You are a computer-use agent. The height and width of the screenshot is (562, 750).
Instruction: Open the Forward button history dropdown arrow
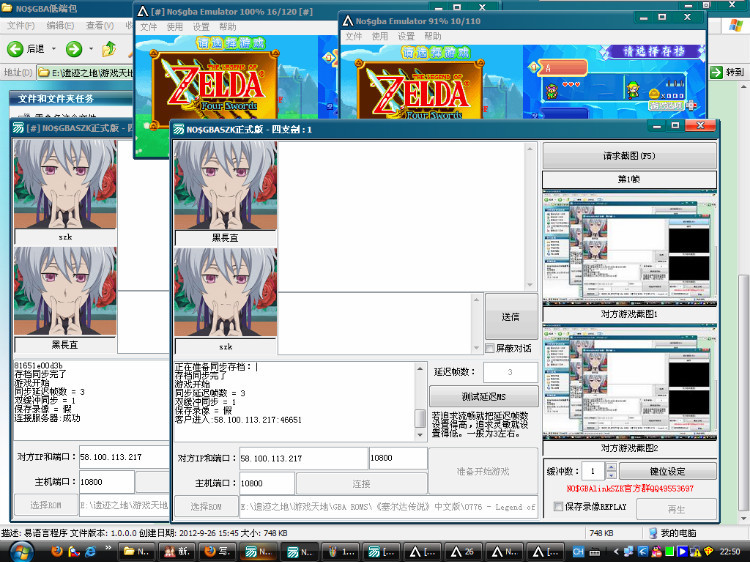click(91, 49)
